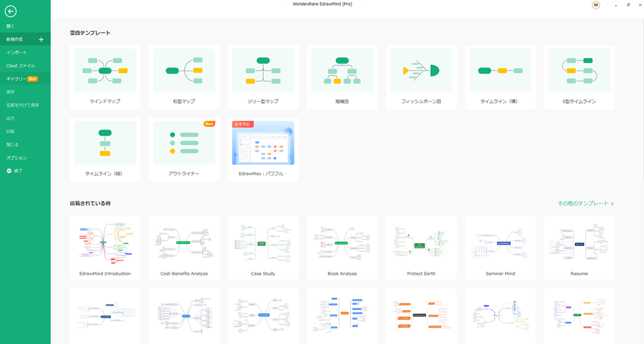Open the Book Analysis example

coord(342,248)
